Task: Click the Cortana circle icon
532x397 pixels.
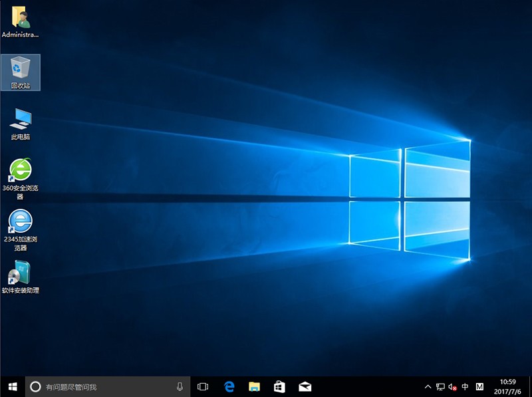Action: click(x=35, y=387)
